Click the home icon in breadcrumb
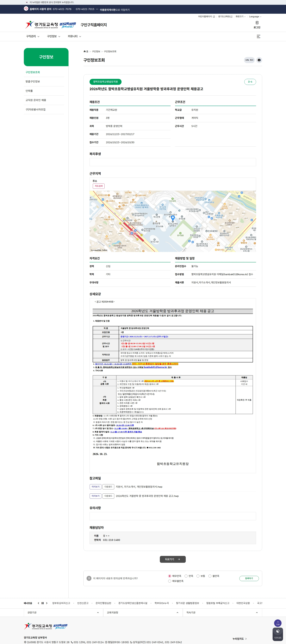Image resolution: width=286 pixels, height=644 pixels. click(85, 51)
